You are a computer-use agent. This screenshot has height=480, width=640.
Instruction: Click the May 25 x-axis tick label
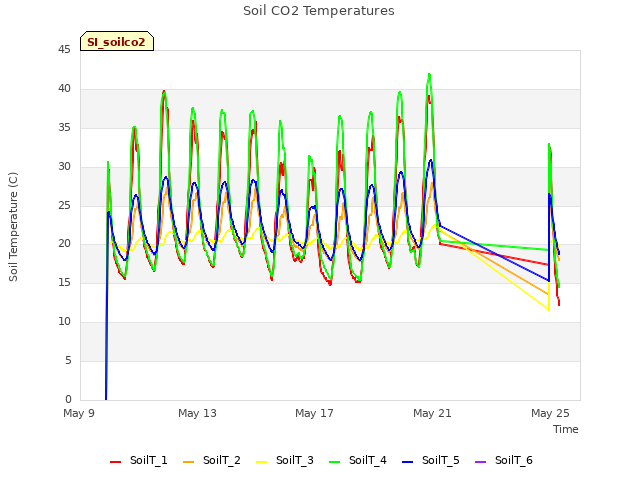click(550, 413)
